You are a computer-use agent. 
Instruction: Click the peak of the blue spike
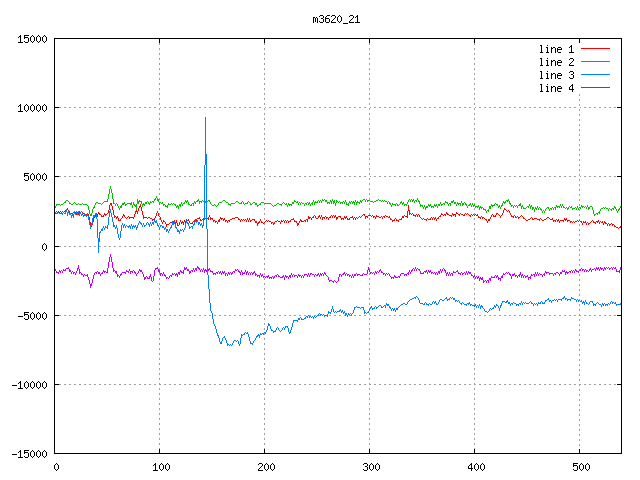(x=205, y=118)
